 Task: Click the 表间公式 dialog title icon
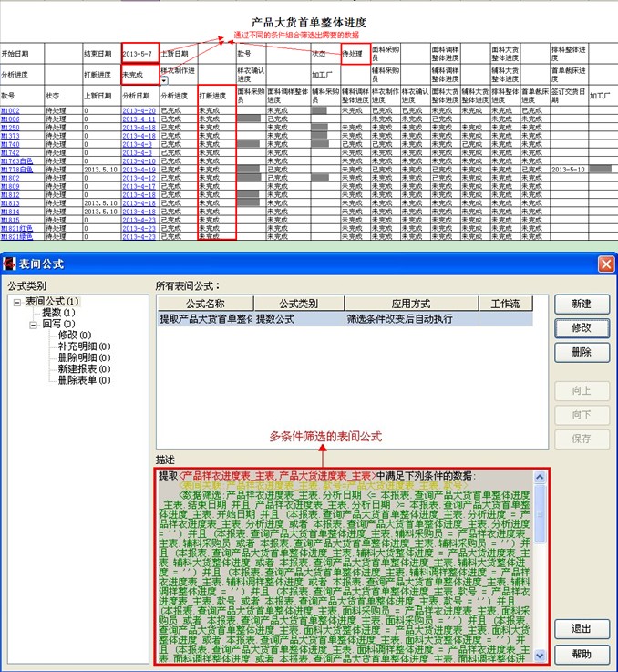[x=11, y=264]
